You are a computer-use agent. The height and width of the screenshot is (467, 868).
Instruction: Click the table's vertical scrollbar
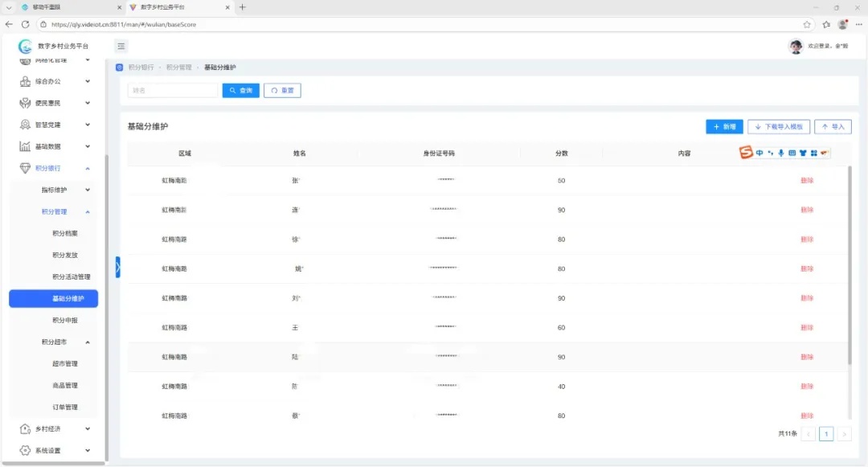850,265
